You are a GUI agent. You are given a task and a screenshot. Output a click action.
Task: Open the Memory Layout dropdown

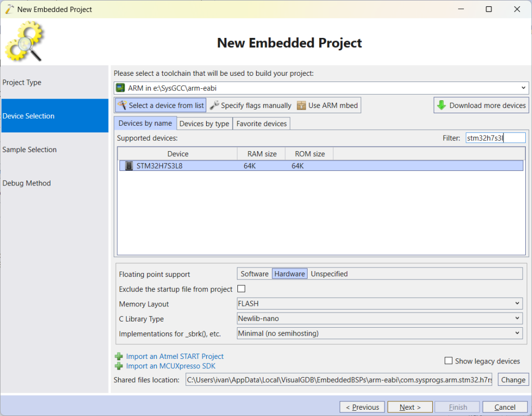pos(517,303)
